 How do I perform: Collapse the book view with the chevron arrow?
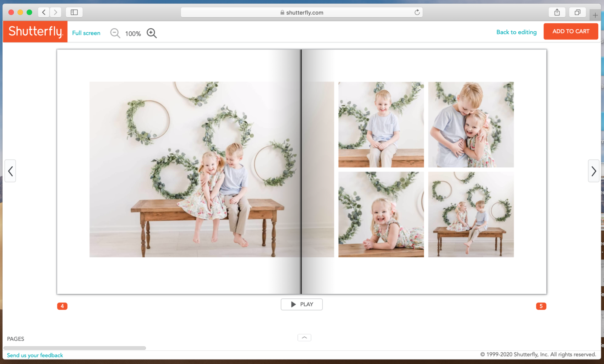[x=304, y=337]
